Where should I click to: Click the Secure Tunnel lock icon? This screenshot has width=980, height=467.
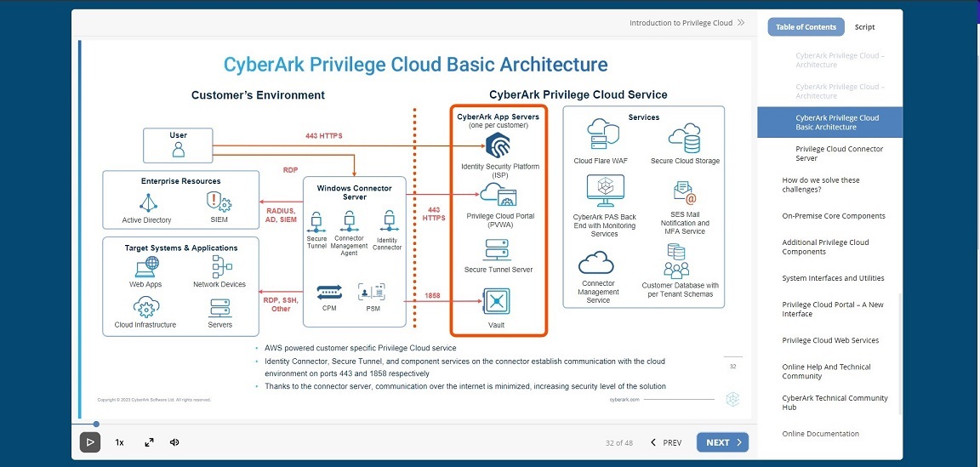316,221
